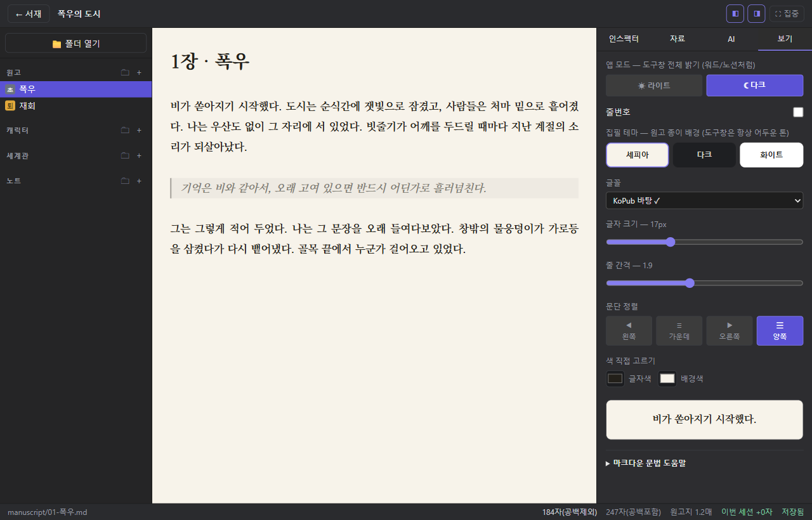Go back to 서재 library
The height and width of the screenshot is (520, 812).
click(29, 13)
